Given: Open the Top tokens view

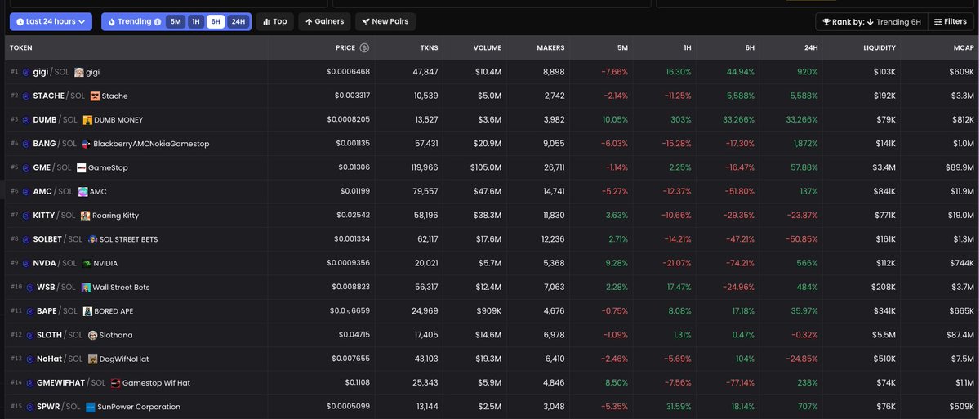Looking at the screenshot, I should (x=275, y=21).
